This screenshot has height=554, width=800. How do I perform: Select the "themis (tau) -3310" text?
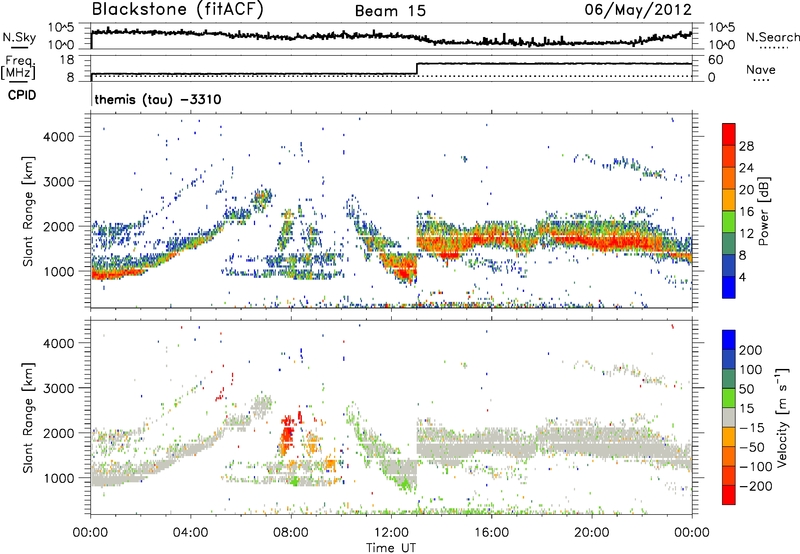pyautogui.click(x=158, y=99)
